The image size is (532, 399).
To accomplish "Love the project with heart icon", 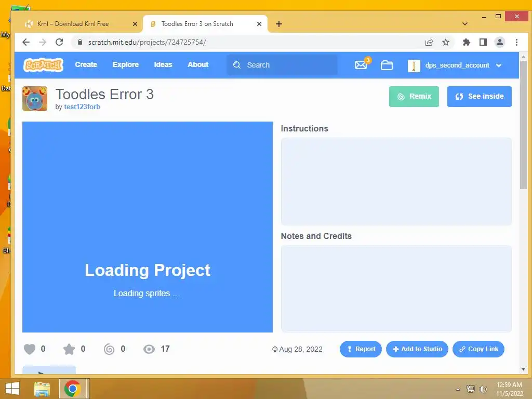I will pyautogui.click(x=30, y=349).
